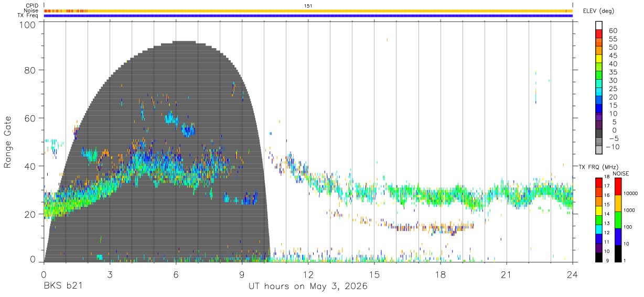Image resolution: width=644 pixels, height=297 pixels.
Task: Click the blue segment of the NOISE colorbar
Action: [x=618, y=236]
